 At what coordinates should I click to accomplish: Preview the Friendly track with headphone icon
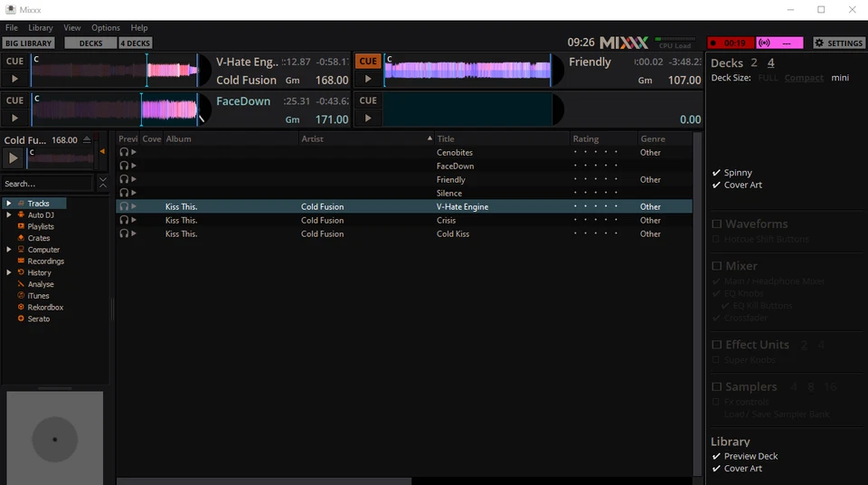click(124, 179)
